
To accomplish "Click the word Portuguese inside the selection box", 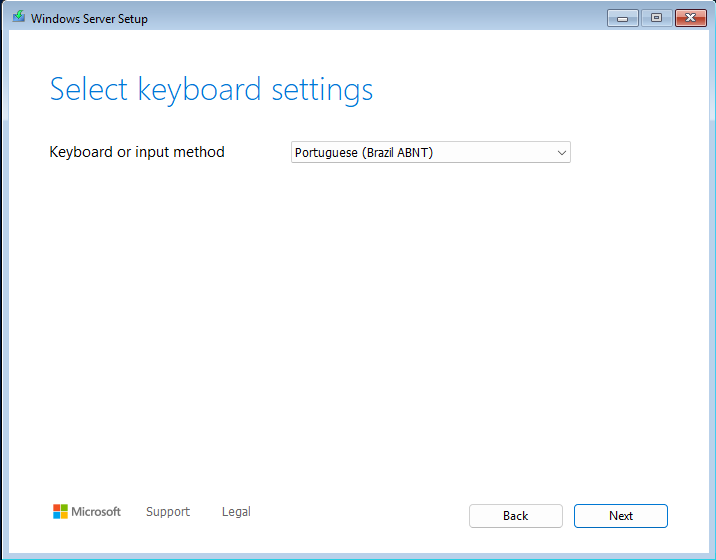I will point(326,153).
